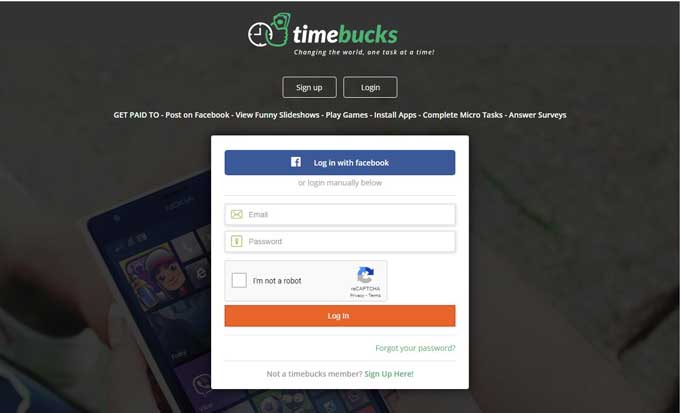Click the timebucks wordmark
The height and width of the screenshot is (413, 680).
tap(345, 34)
